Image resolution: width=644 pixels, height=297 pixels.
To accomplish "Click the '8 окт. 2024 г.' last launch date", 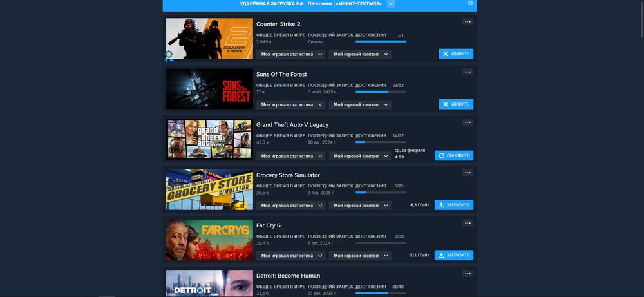I will point(321,243).
